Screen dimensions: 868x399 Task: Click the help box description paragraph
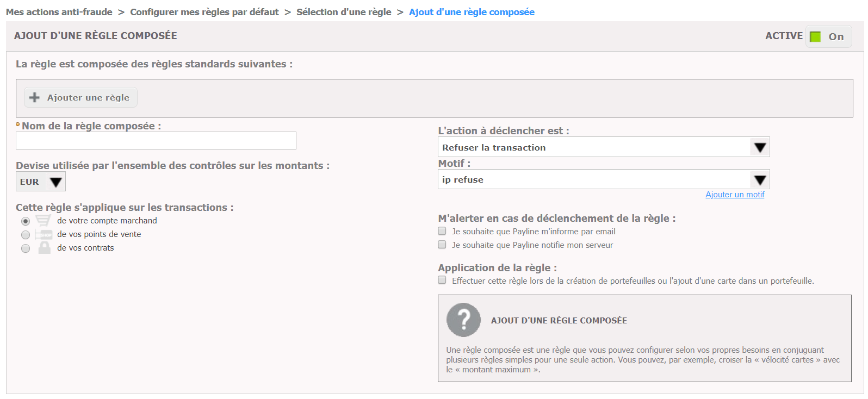coord(643,360)
